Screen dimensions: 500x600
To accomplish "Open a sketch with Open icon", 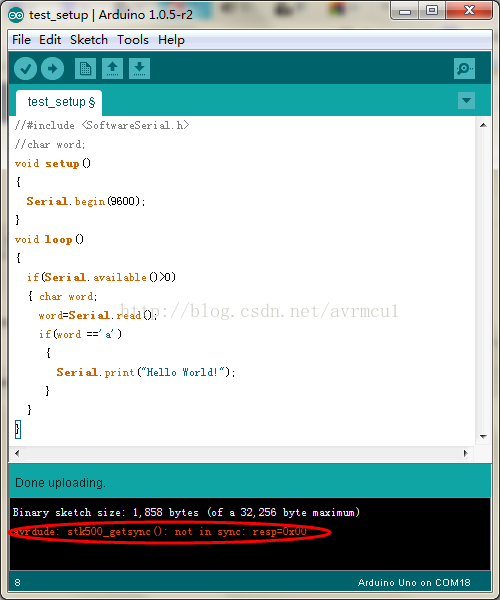I will (x=112, y=69).
